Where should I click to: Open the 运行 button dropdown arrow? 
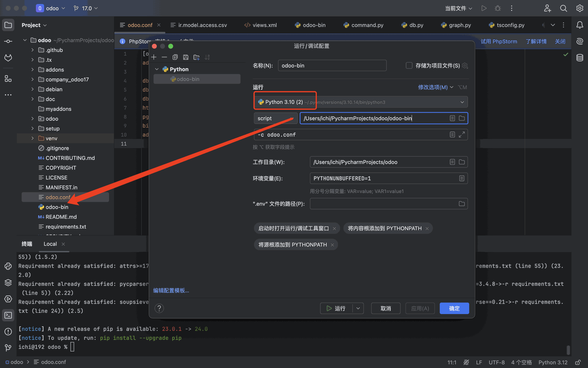(x=358, y=308)
